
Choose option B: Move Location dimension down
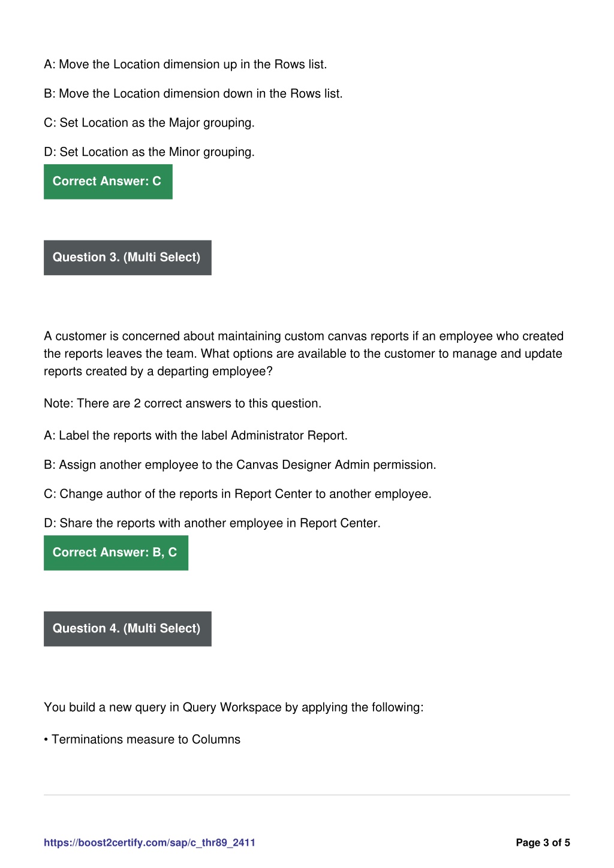[193, 94]
